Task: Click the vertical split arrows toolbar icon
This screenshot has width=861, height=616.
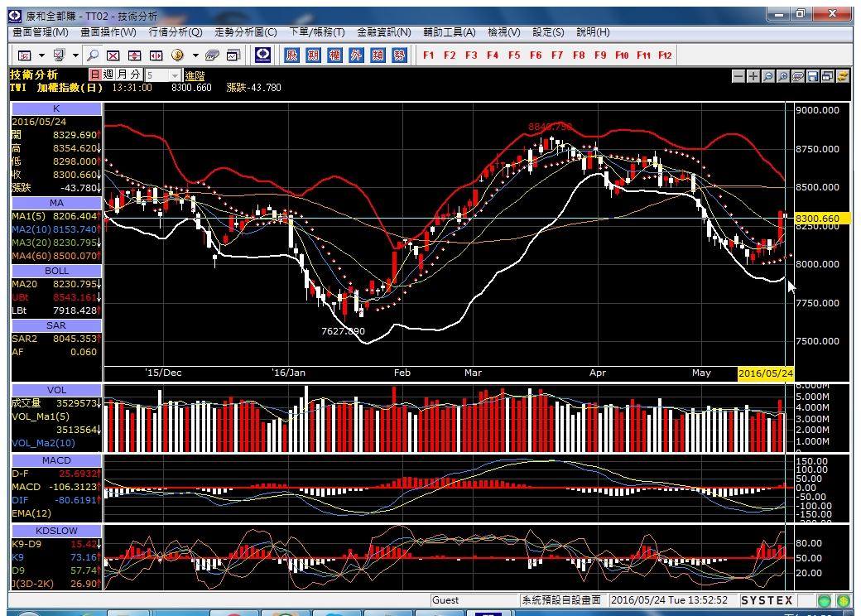Action: [134, 55]
